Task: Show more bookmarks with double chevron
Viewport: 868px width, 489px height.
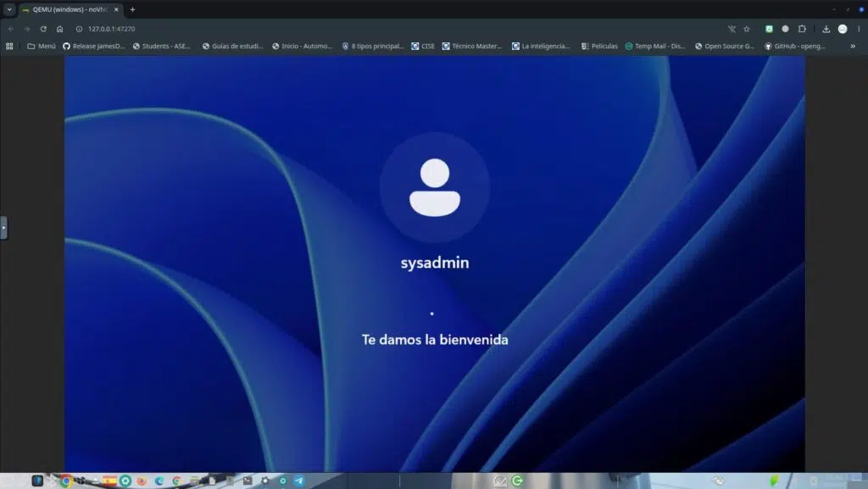Action: coord(853,46)
